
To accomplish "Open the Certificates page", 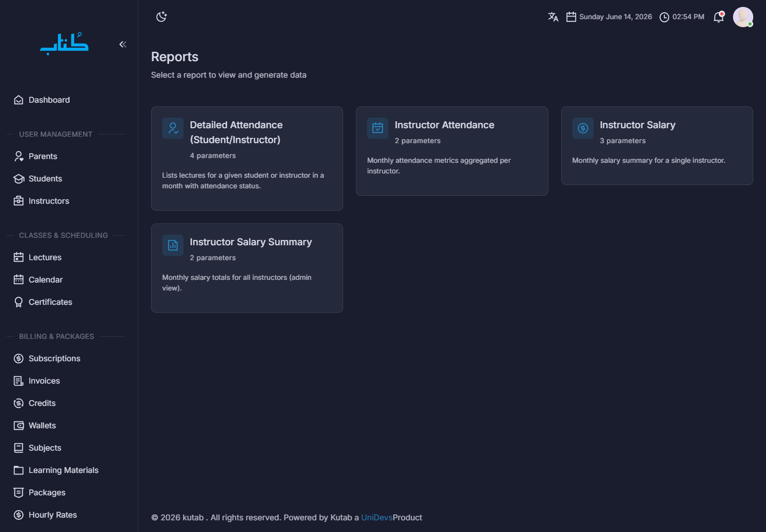I will [x=50, y=302].
